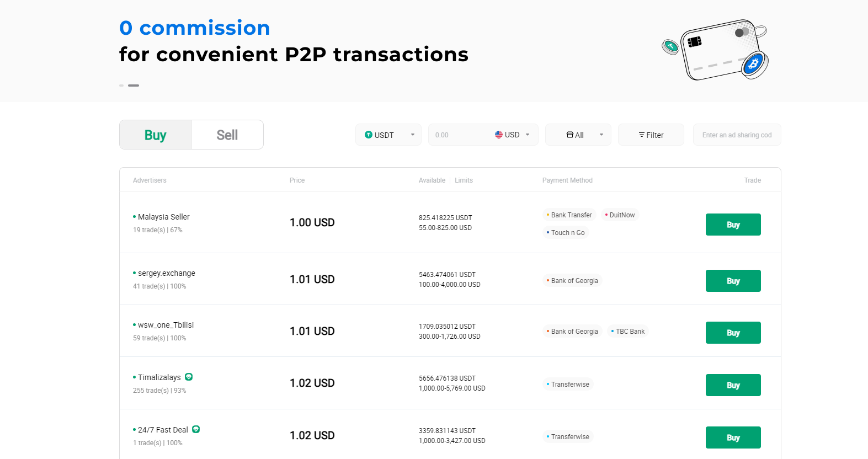This screenshot has width=868, height=459.
Task: Switch to the Sell tab
Action: click(227, 135)
